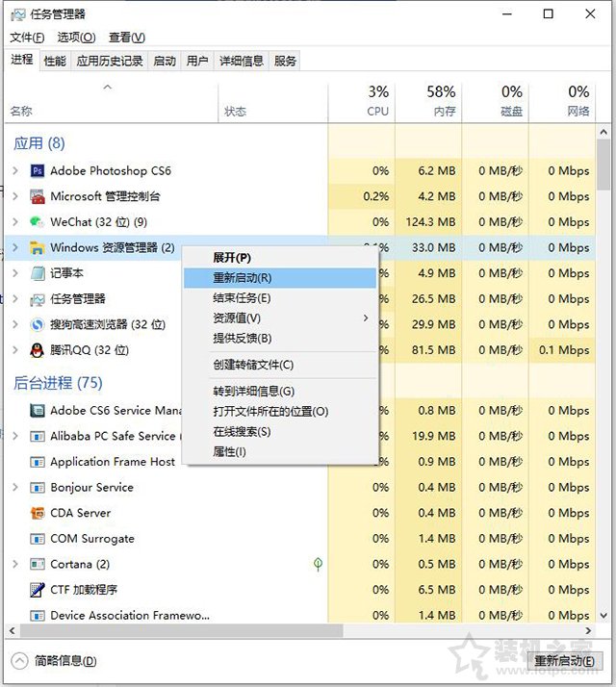Click the 记事本 notepad icon
This screenshot has height=687, width=616.
[38, 273]
